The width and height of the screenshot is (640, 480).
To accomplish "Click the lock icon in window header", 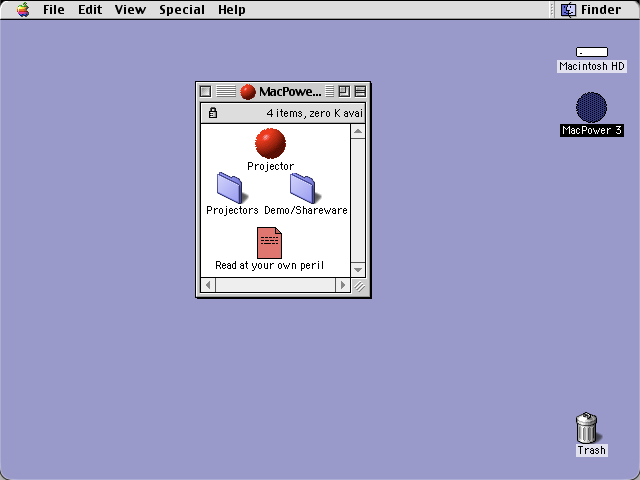I will [x=213, y=113].
